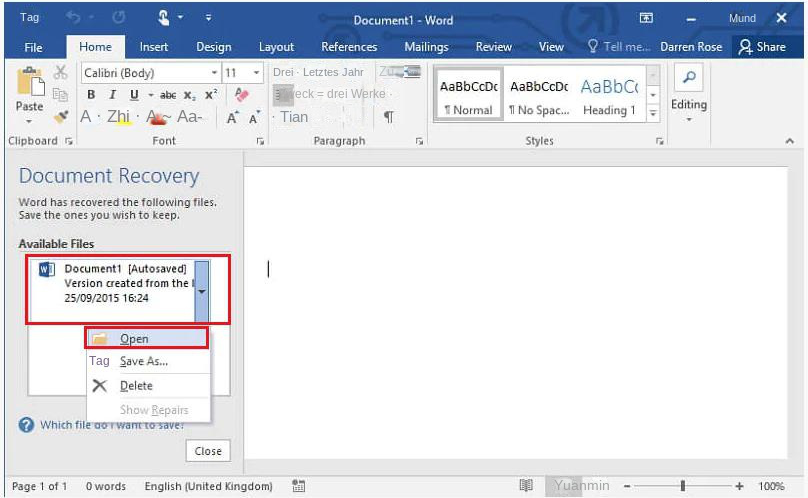Toggle Show/Hide paragraph marks
The height and width of the screenshot is (498, 808).
tap(389, 117)
